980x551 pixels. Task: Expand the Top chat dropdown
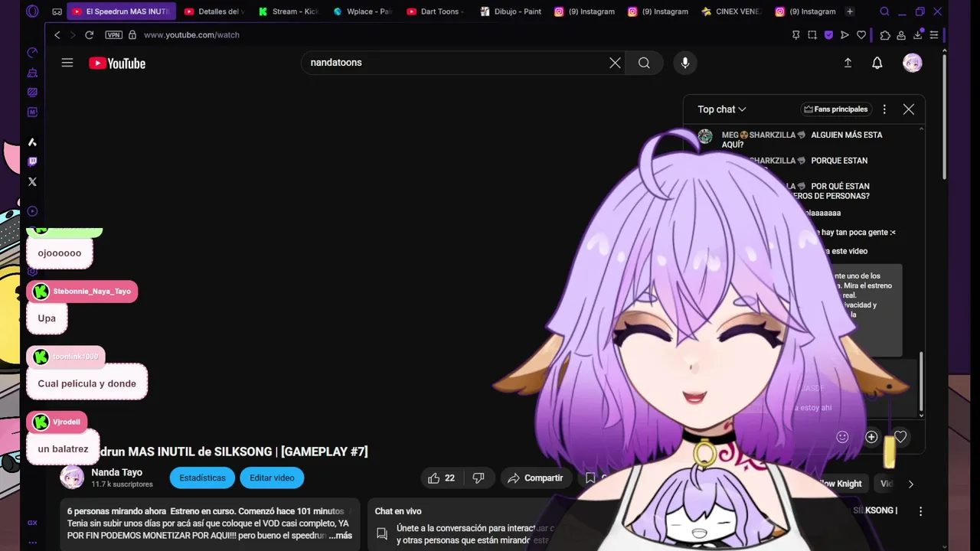pyautogui.click(x=722, y=109)
